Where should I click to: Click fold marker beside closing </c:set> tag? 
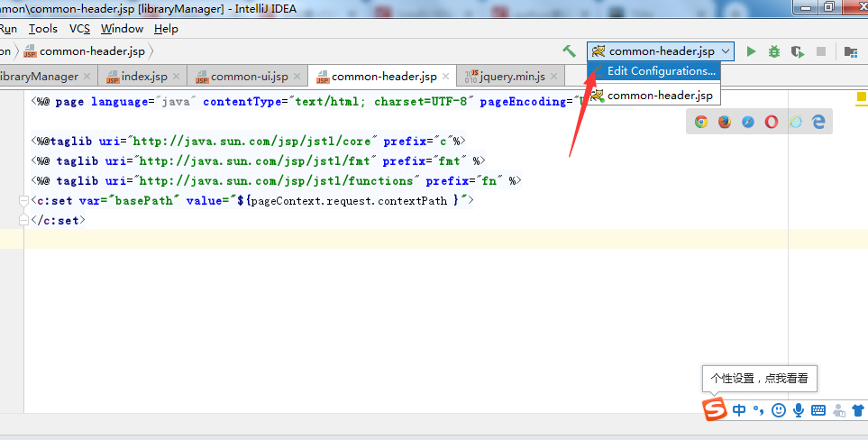tap(23, 220)
